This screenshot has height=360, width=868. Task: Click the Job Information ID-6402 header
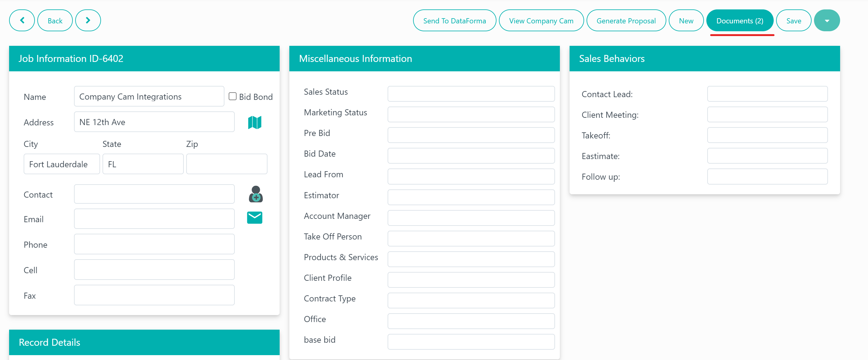pos(144,59)
